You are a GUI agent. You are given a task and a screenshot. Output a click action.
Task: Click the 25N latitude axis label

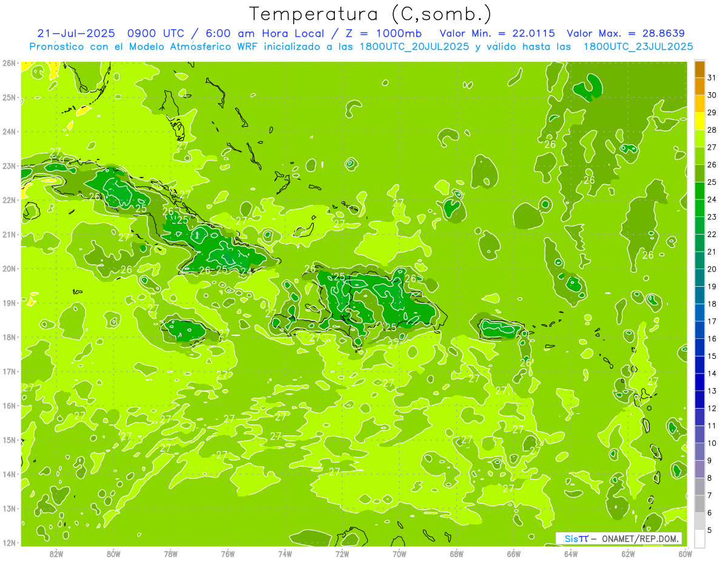click(8, 97)
